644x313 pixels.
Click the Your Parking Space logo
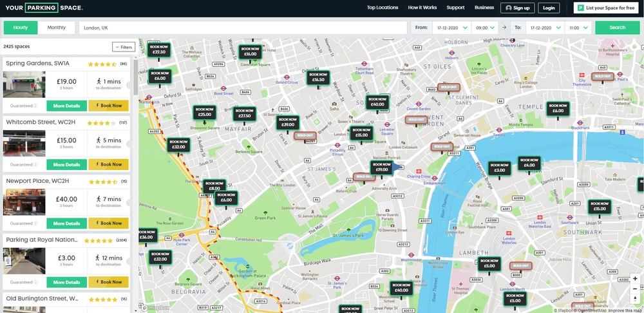pos(43,8)
